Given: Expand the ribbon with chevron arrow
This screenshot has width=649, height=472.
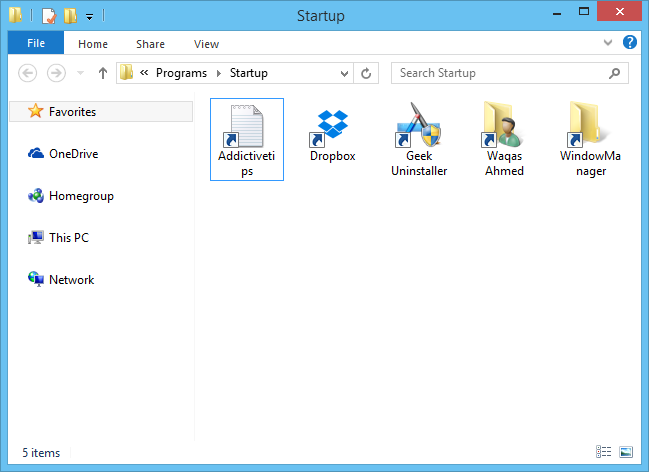Looking at the screenshot, I should [608, 43].
